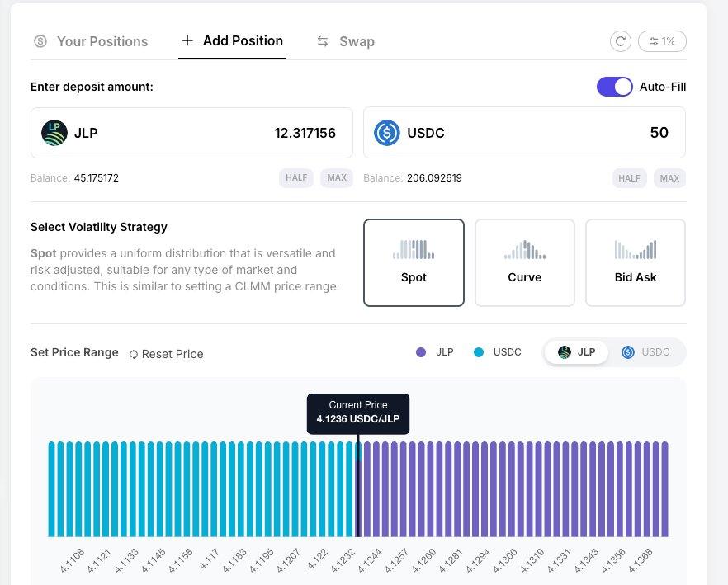Open the Your Positions tab
Image resolution: width=728 pixels, height=585 pixels.
pos(91,41)
